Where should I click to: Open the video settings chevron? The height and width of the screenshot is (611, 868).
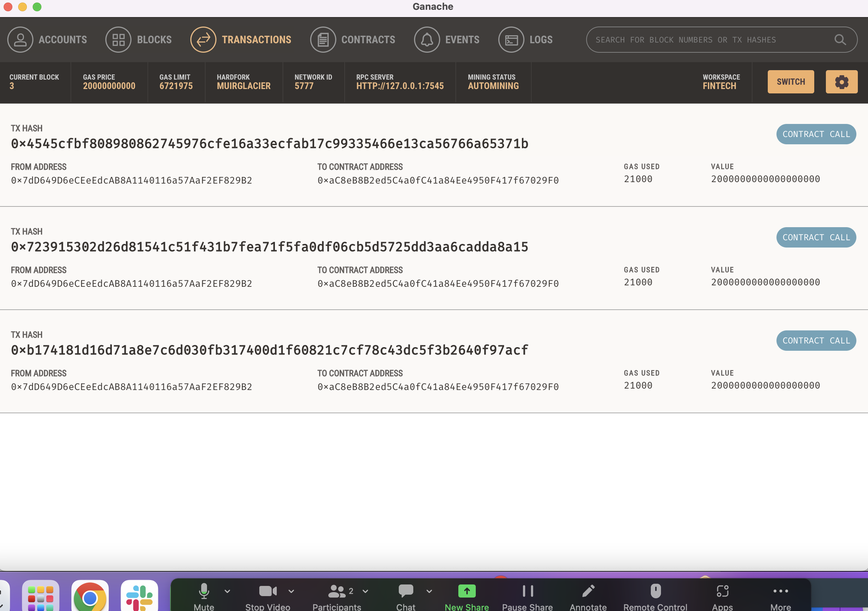point(291,591)
